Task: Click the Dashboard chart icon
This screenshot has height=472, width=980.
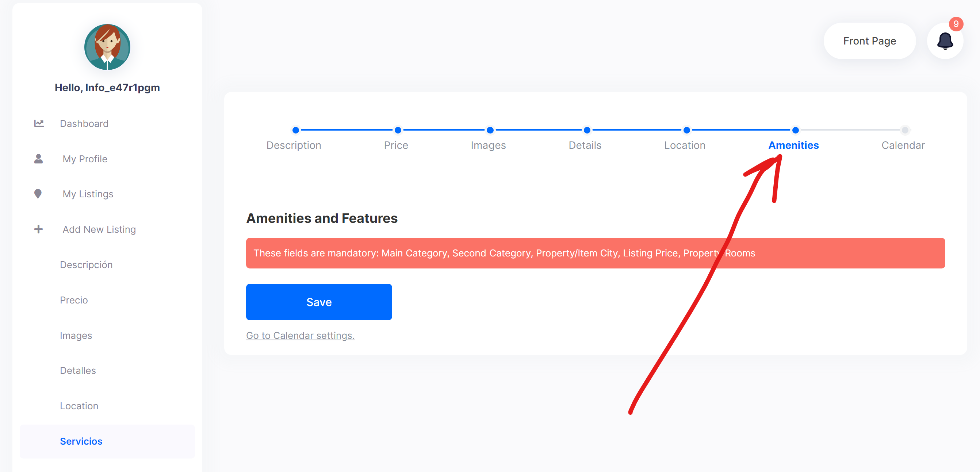Action: tap(39, 124)
